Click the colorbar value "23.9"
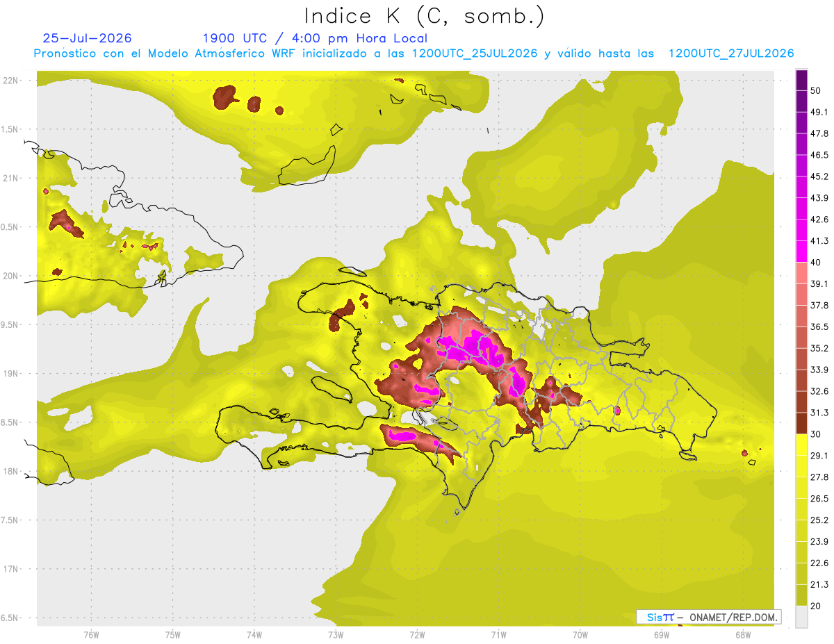Viewport: 834px width, 644px height. 819,541
